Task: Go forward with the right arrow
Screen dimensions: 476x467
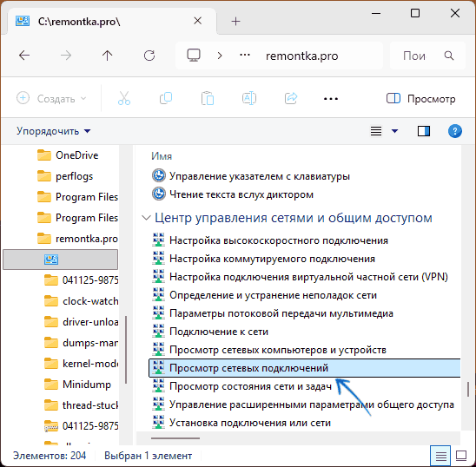Action: click(x=66, y=56)
